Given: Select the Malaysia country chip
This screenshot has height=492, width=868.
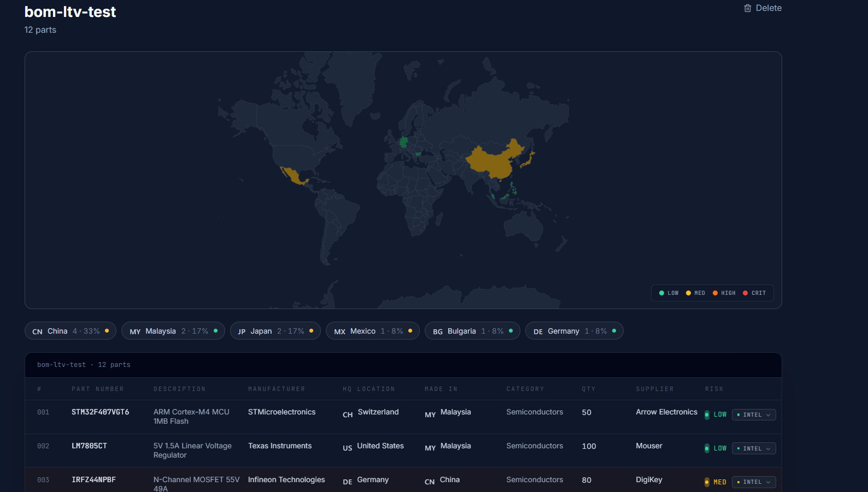Looking at the screenshot, I should [173, 331].
